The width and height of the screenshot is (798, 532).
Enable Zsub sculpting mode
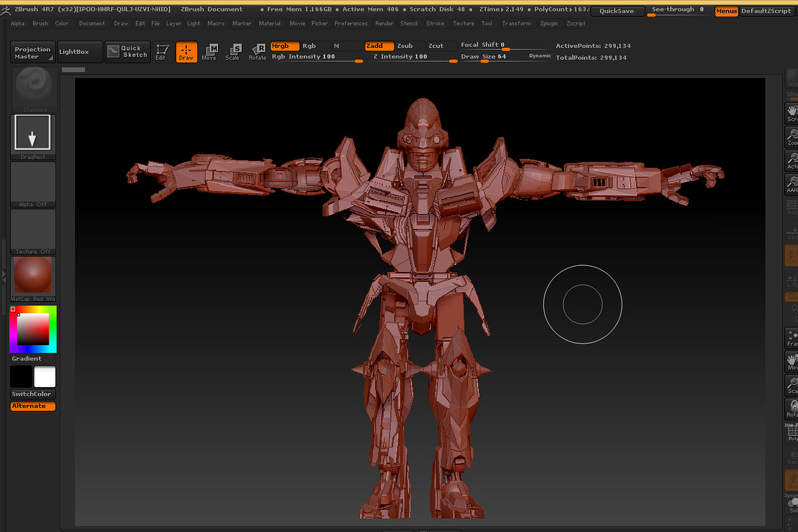(406, 46)
